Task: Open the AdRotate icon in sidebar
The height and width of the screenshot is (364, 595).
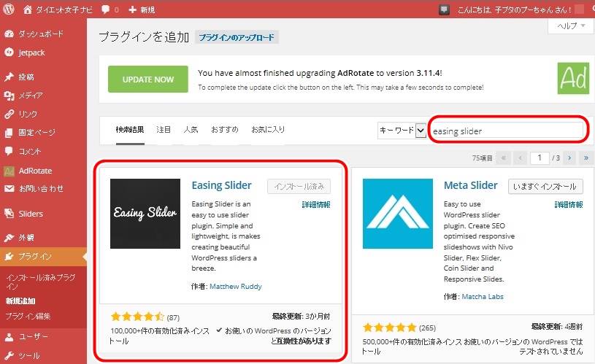Action: click(x=9, y=171)
